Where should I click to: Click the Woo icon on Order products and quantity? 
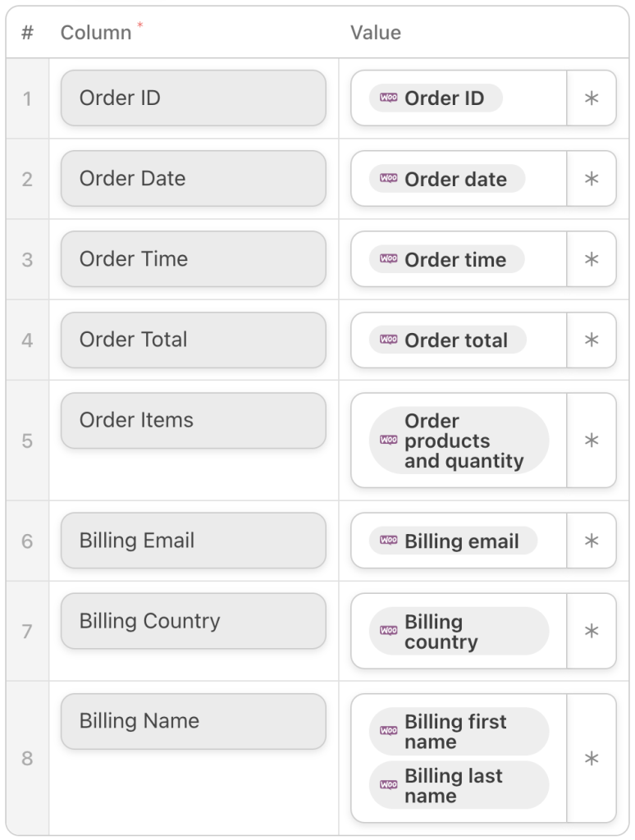tap(387, 441)
